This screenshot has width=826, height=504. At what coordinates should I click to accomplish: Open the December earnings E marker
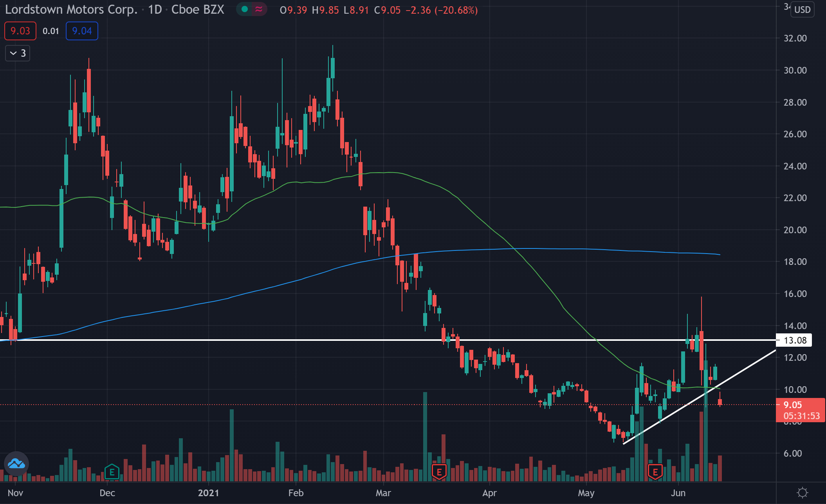coord(112,472)
